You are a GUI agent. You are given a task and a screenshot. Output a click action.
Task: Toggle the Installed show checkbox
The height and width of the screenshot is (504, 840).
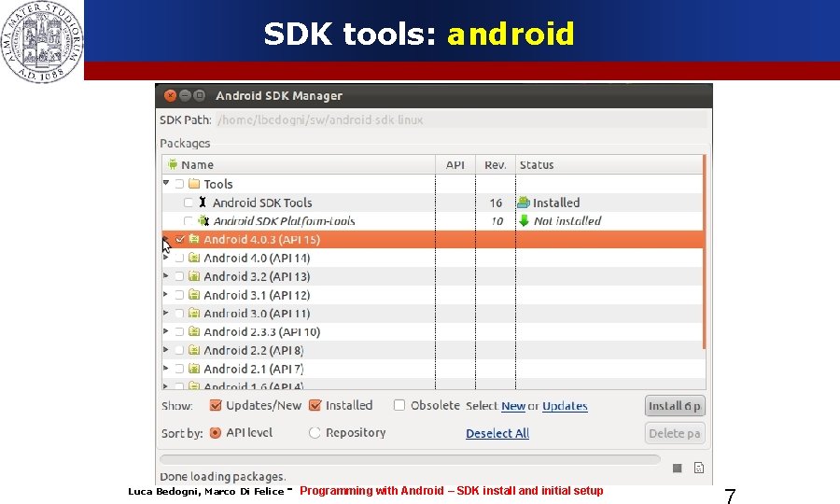[315, 405]
